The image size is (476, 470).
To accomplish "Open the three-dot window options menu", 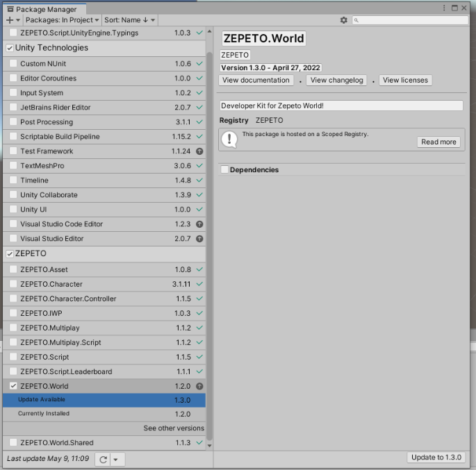I will (x=444, y=8).
